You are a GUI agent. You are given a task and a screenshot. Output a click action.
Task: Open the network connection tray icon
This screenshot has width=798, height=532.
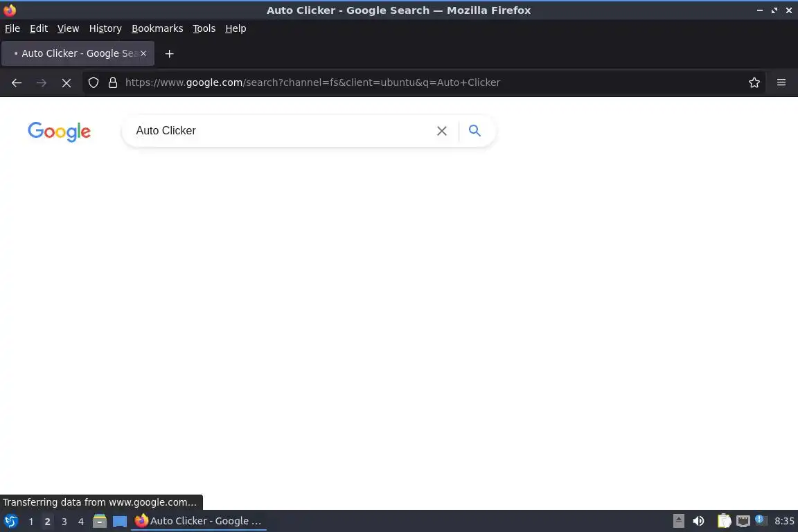[x=743, y=521]
